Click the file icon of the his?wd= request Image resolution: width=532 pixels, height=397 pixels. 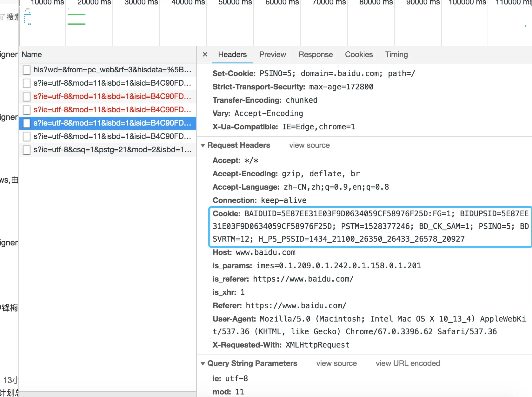27,70
